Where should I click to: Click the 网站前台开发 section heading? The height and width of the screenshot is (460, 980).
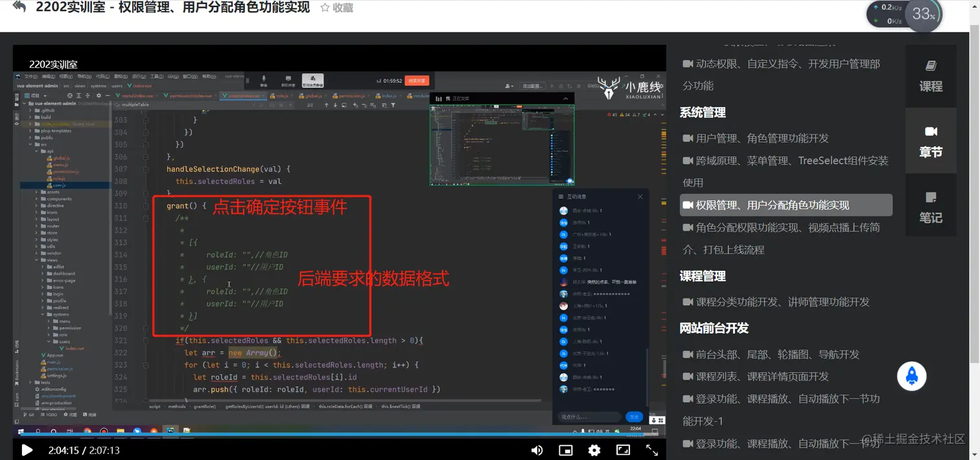714,328
